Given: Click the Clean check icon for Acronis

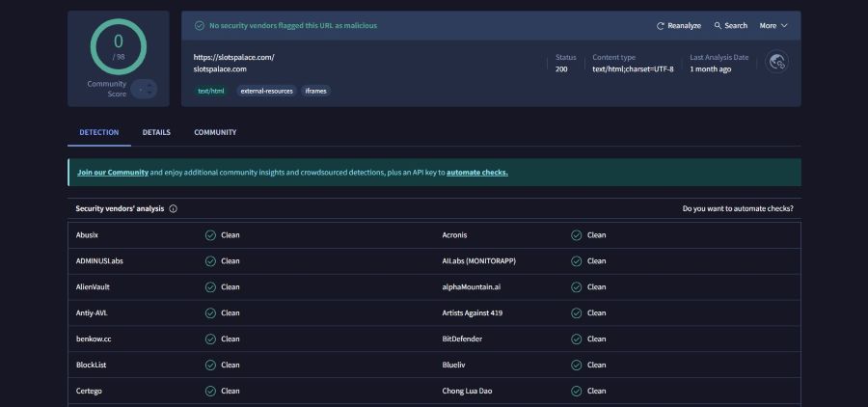Looking at the screenshot, I should coord(577,235).
